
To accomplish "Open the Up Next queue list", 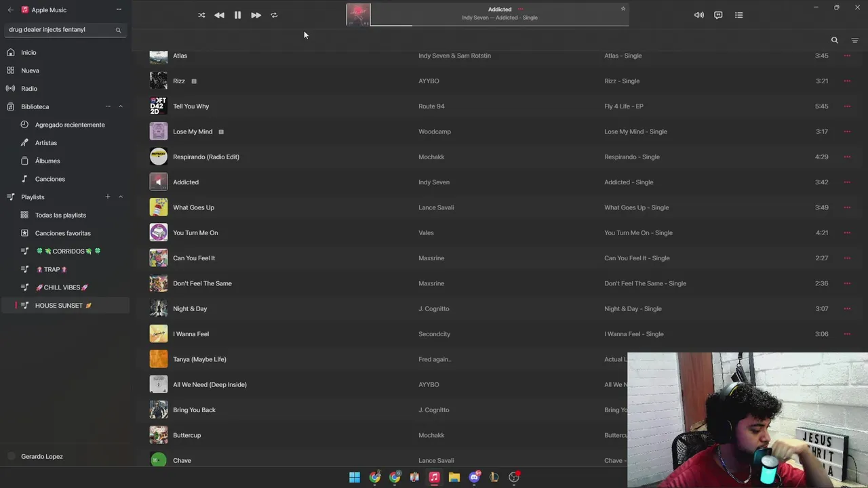I will [x=739, y=15].
